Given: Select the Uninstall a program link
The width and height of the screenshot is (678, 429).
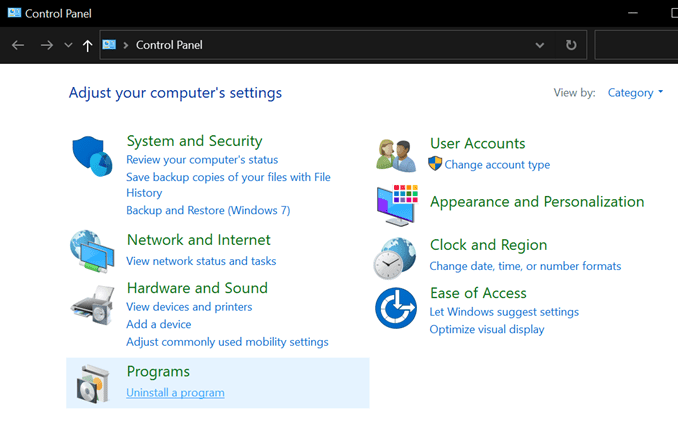Looking at the screenshot, I should (175, 393).
